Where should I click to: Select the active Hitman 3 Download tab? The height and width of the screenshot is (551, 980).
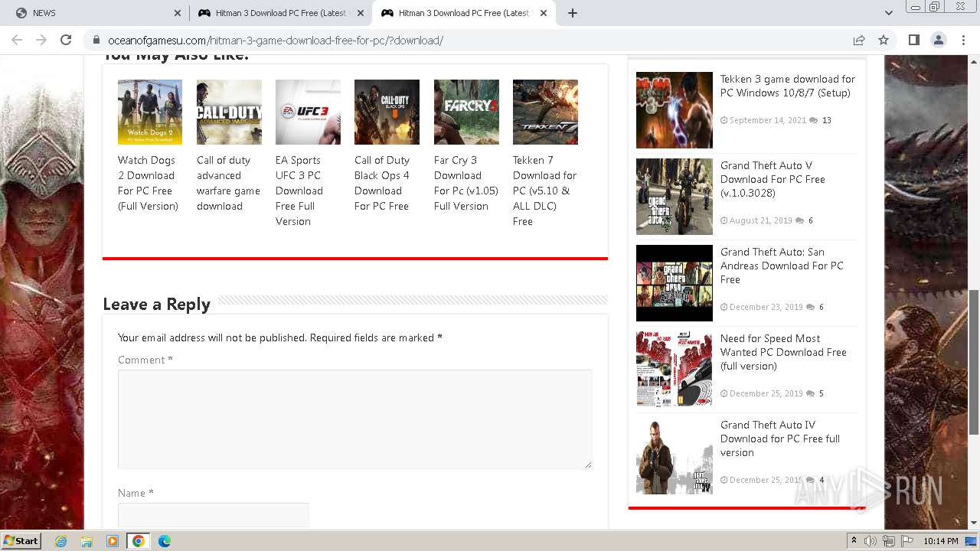464,13
